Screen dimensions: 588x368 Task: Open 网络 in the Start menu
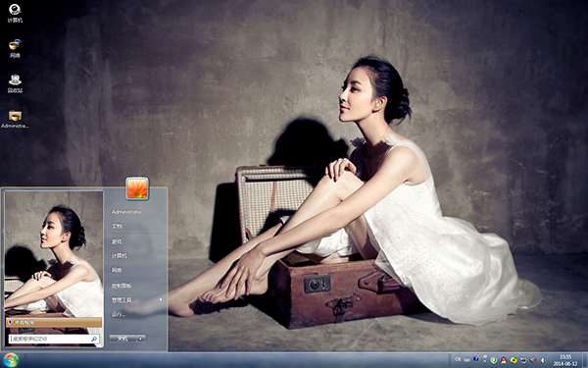117,270
